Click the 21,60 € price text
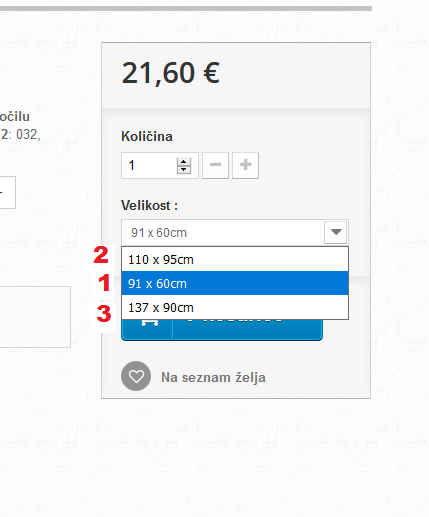 pyautogui.click(x=170, y=73)
